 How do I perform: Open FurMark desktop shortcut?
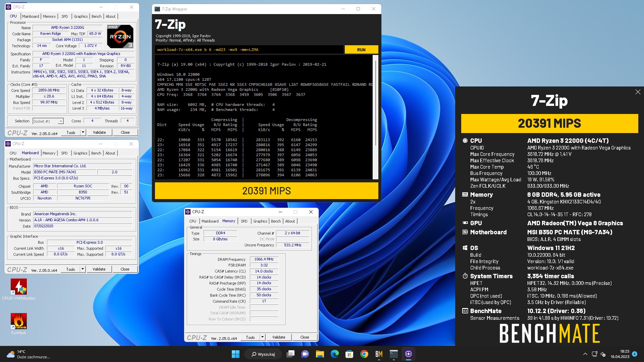(x=19, y=324)
